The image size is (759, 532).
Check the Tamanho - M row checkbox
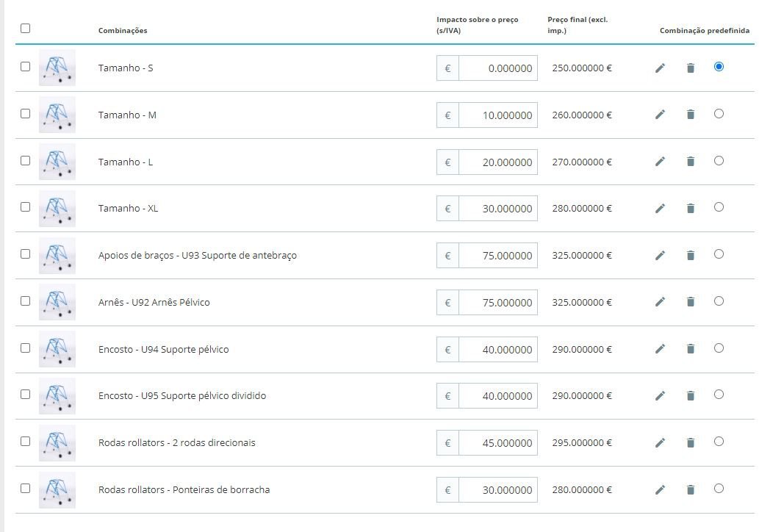(25, 113)
